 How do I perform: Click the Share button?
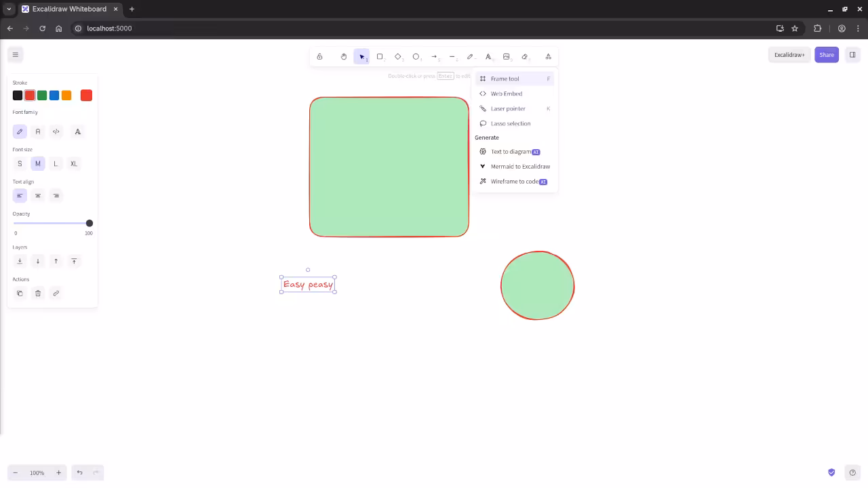[x=827, y=54]
